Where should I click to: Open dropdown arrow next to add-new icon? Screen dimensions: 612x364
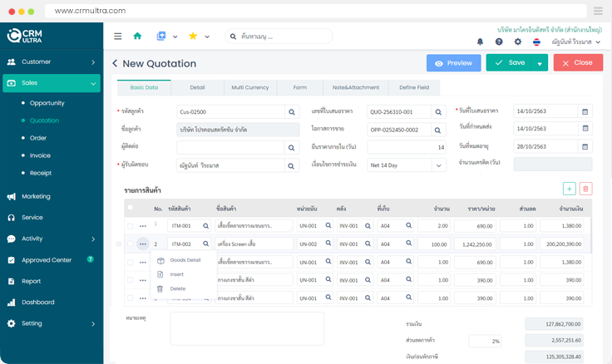click(x=175, y=37)
